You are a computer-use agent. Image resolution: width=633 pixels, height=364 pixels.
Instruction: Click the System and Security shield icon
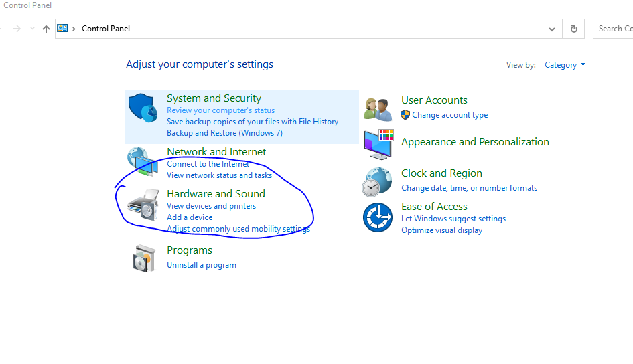click(143, 108)
